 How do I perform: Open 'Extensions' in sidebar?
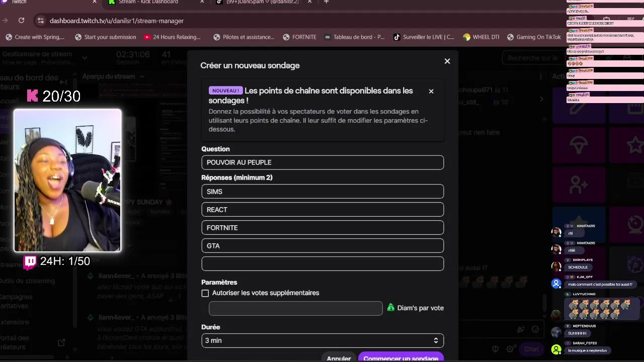pos(15,322)
